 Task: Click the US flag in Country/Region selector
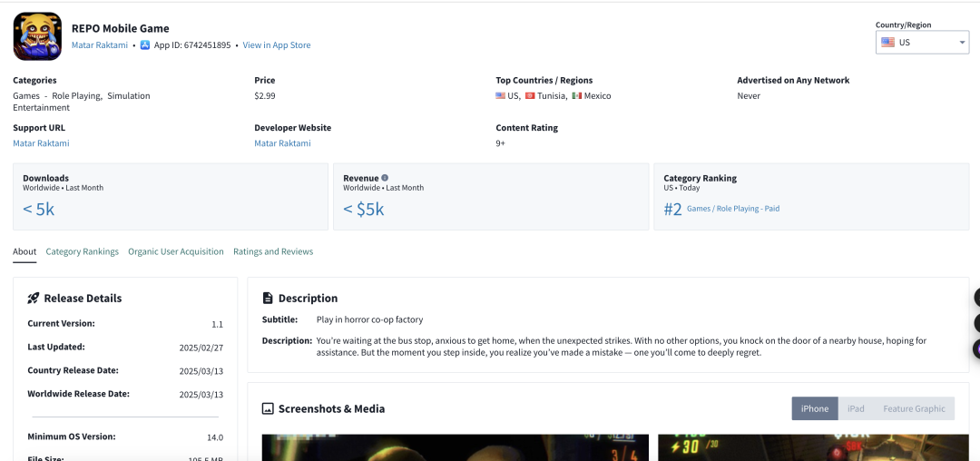(x=887, y=43)
